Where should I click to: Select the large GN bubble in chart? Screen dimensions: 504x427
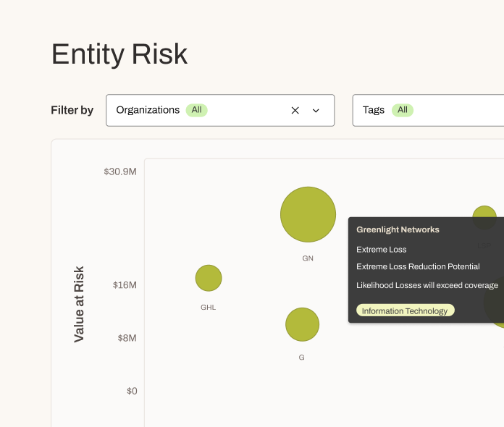point(308,214)
